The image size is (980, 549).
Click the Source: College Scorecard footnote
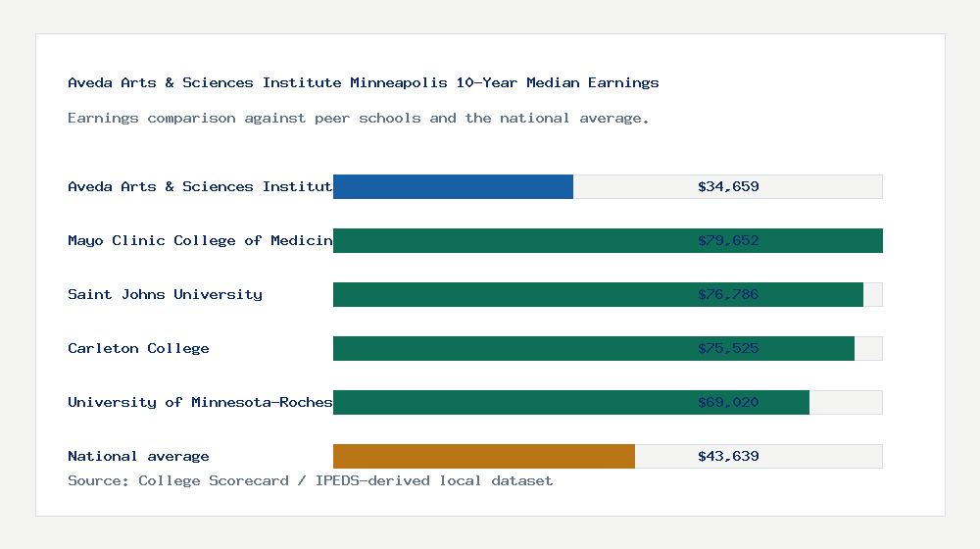(310, 480)
